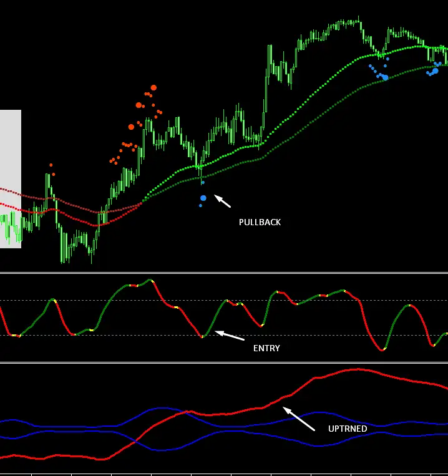The image size is (448, 476).
Task: Click the red-to-green moving average color change
Action: [143, 202]
